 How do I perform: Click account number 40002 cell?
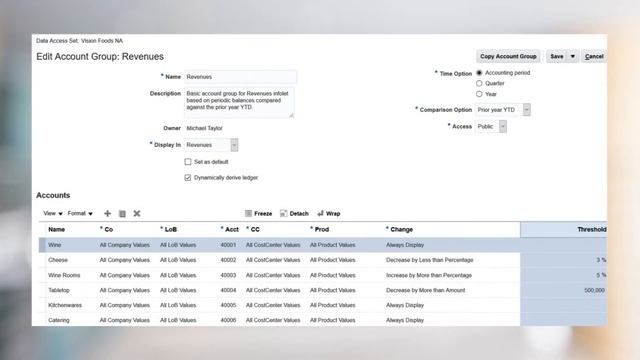click(x=228, y=260)
